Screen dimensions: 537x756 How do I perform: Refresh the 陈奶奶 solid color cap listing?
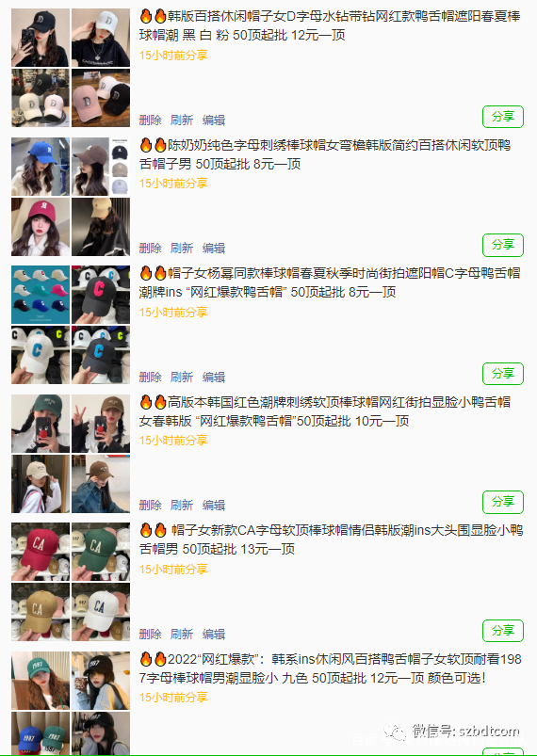coord(182,249)
